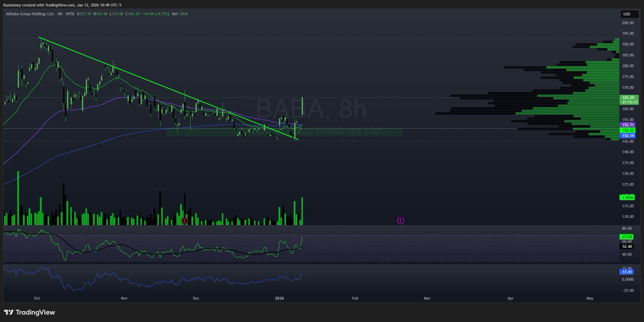Viewport: 644px width, 322px height.
Task: Click the purple 152.71 price label
Action: coord(627,125)
